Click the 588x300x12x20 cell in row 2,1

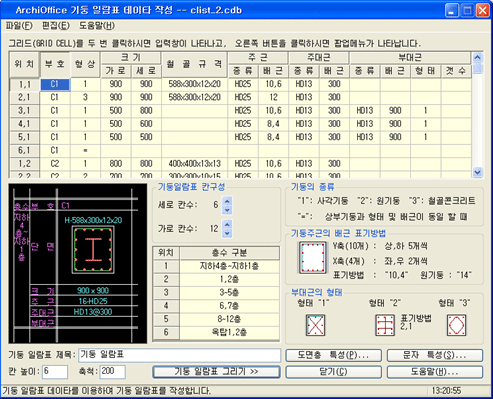[195, 97]
